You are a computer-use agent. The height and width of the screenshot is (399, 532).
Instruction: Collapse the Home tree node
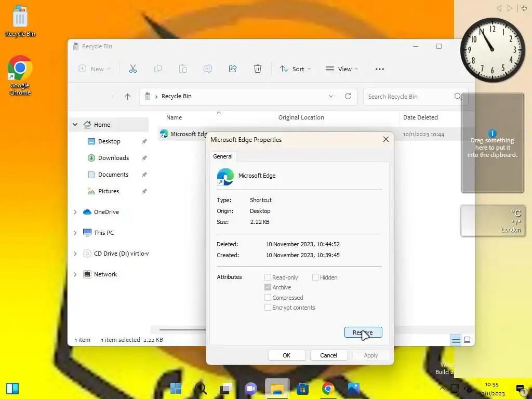pos(75,125)
